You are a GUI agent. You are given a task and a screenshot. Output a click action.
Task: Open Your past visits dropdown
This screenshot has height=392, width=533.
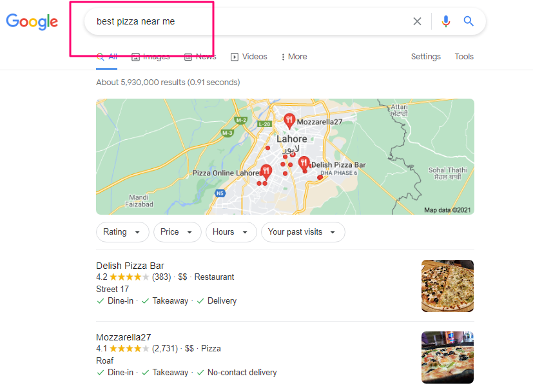pos(302,232)
